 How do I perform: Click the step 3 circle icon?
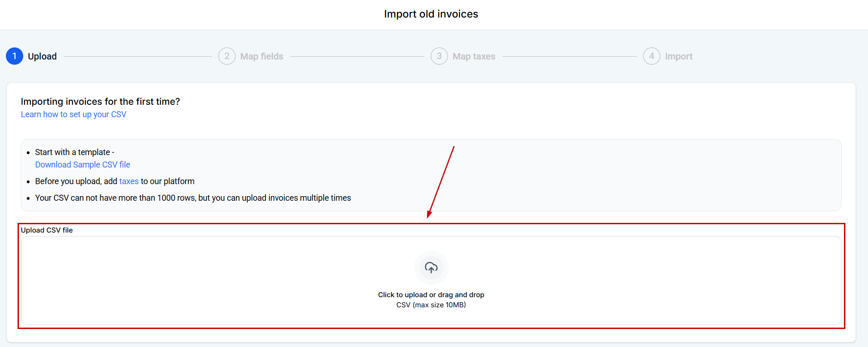pos(439,56)
